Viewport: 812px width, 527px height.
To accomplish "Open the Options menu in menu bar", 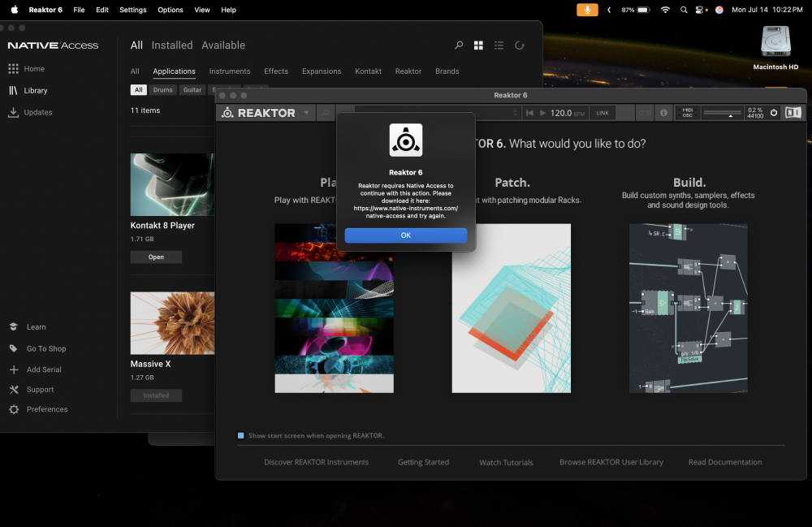I will point(171,10).
